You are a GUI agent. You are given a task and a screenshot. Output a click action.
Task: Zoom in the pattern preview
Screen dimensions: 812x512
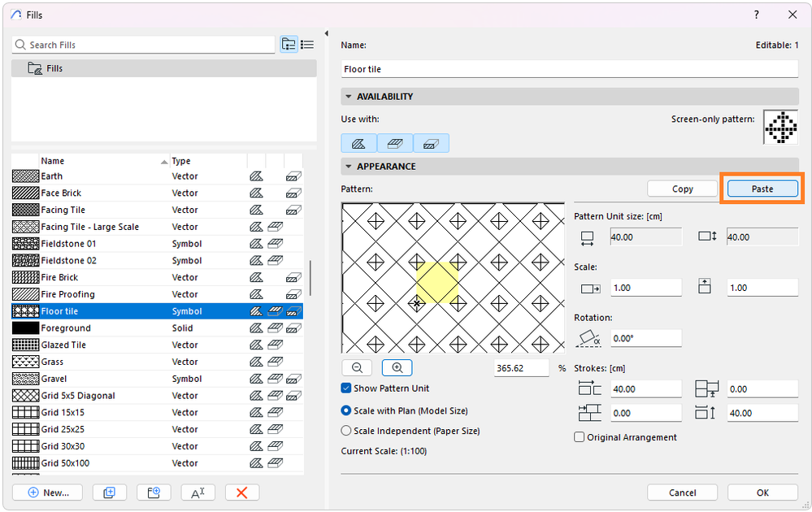click(x=397, y=368)
